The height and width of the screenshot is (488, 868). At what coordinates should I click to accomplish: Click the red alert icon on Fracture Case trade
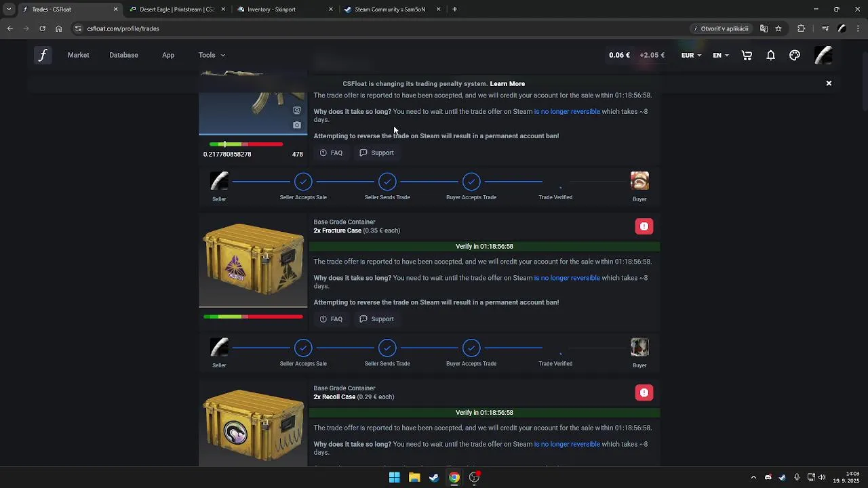[x=644, y=226]
